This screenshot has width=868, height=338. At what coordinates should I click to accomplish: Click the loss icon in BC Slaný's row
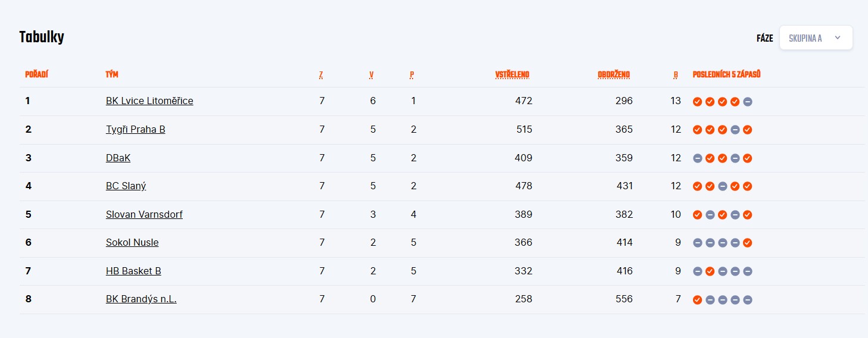[722, 186]
